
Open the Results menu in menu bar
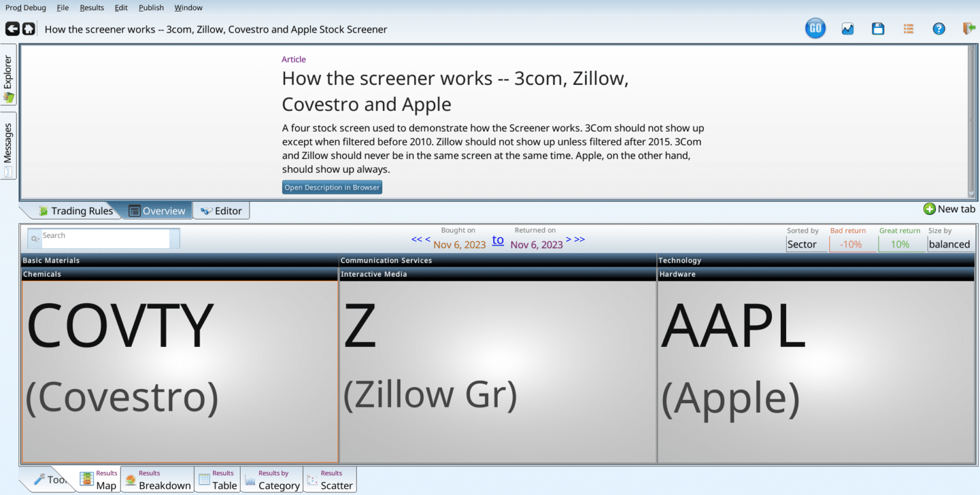(92, 8)
